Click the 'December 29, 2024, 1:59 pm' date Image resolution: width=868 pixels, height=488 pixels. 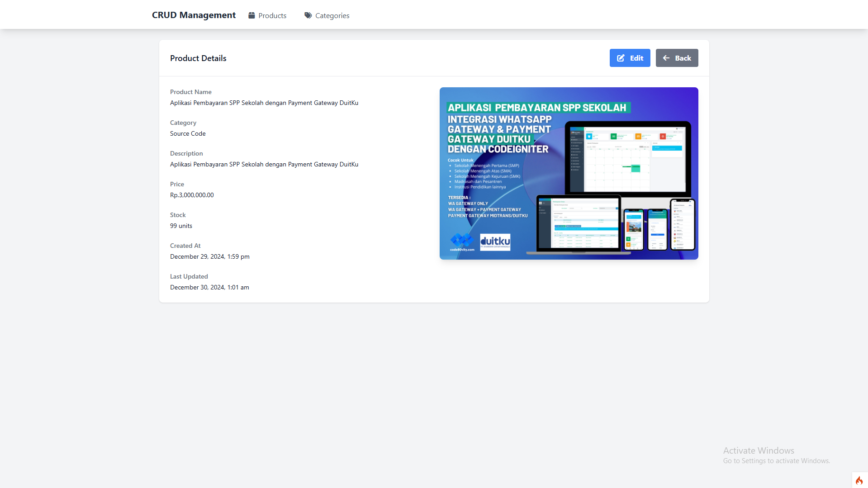(x=210, y=256)
